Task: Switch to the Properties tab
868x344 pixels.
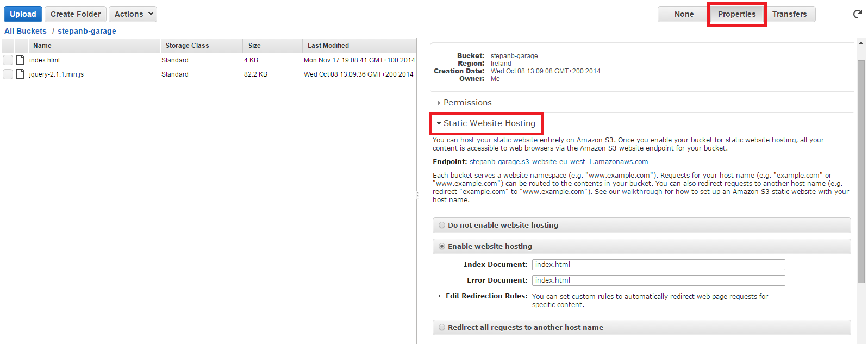Action: pos(736,14)
